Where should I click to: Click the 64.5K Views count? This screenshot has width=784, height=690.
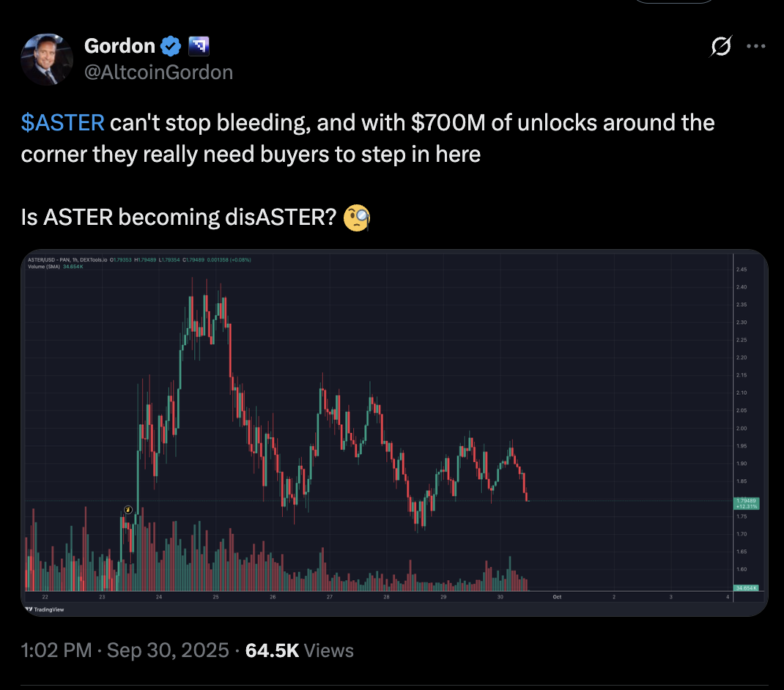click(x=298, y=650)
